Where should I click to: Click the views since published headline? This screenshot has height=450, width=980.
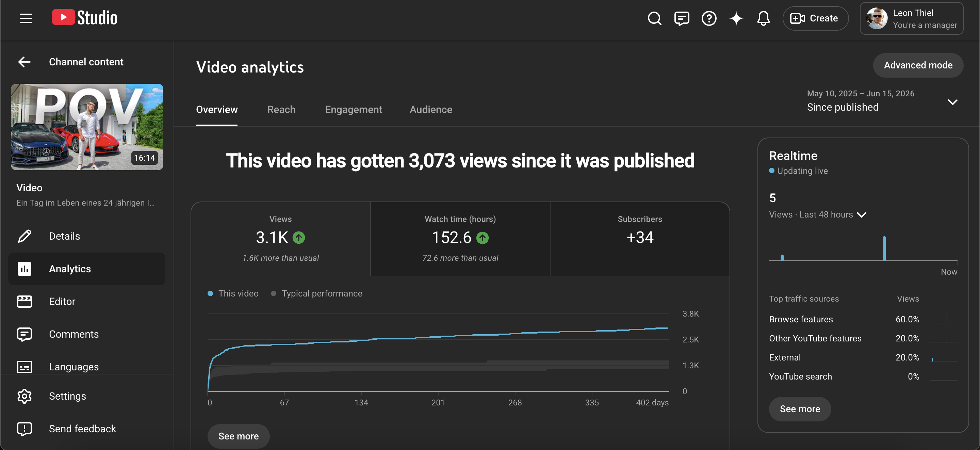[x=460, y=161]
